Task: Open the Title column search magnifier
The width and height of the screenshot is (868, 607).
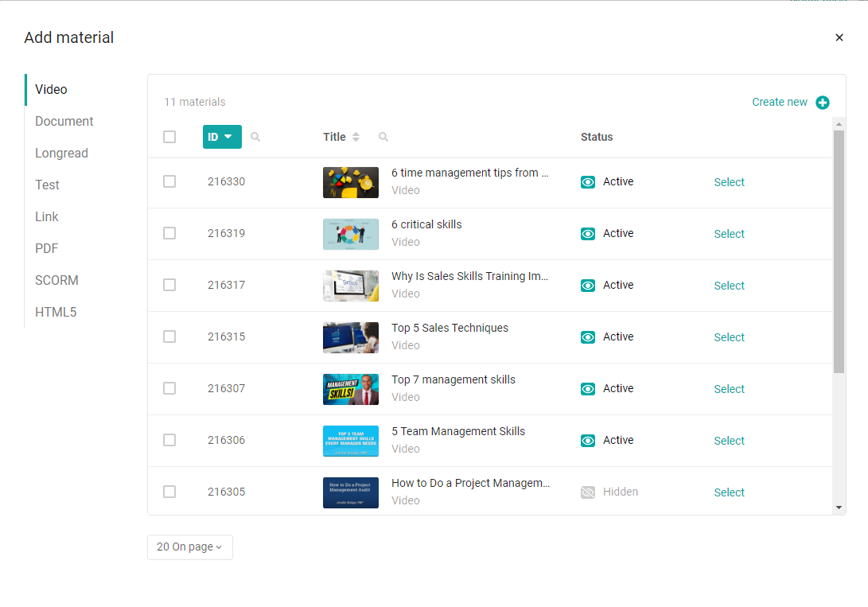Action: pos(383,137)
